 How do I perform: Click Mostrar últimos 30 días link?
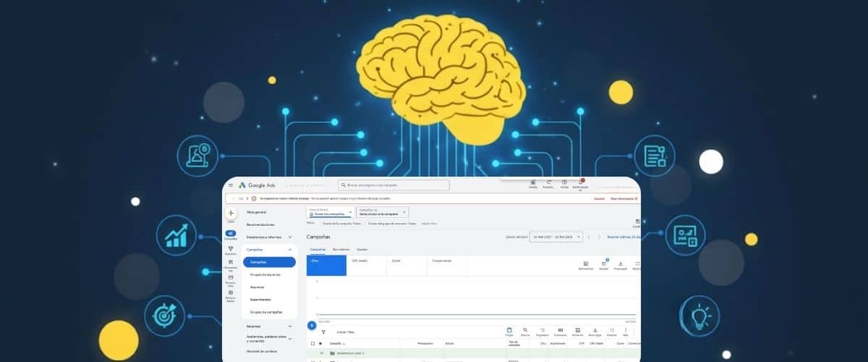pyautogui.click(x=624, y=237)
